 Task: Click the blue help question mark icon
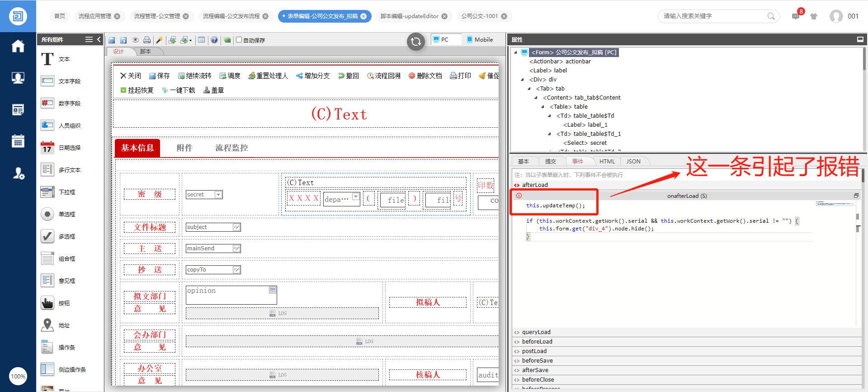tap(214, 40)
